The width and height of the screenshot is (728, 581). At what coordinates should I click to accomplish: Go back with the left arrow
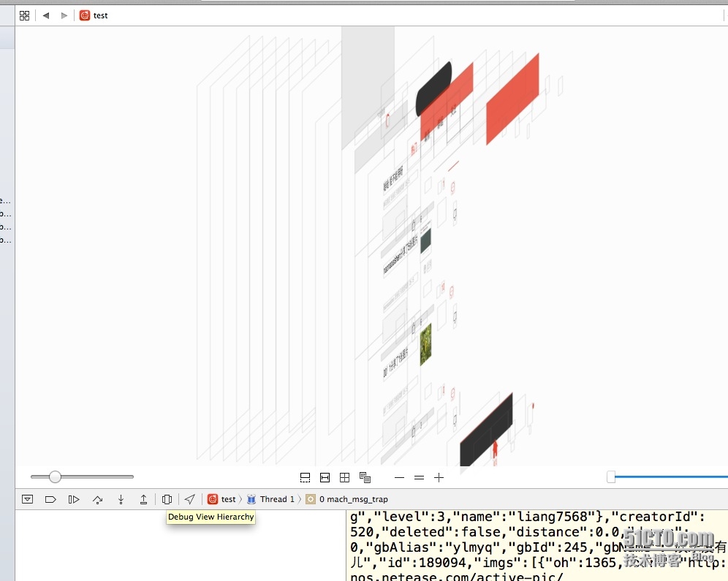coord(45,15)
